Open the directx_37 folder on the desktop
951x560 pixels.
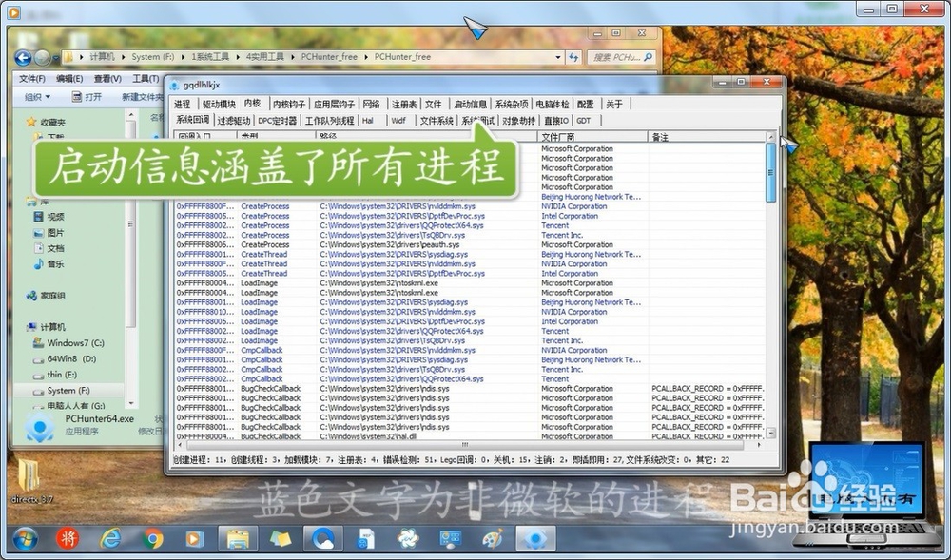point(29,482)
